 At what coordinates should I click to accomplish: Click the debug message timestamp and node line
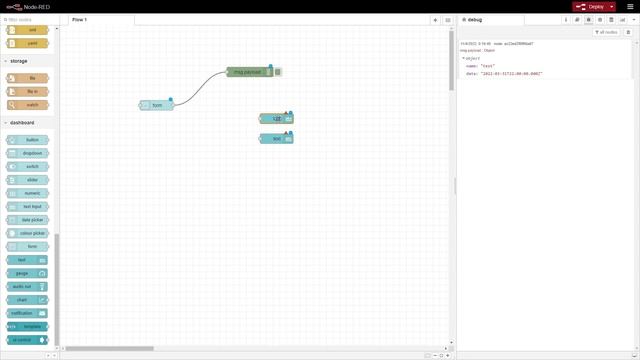coord(497,44)
